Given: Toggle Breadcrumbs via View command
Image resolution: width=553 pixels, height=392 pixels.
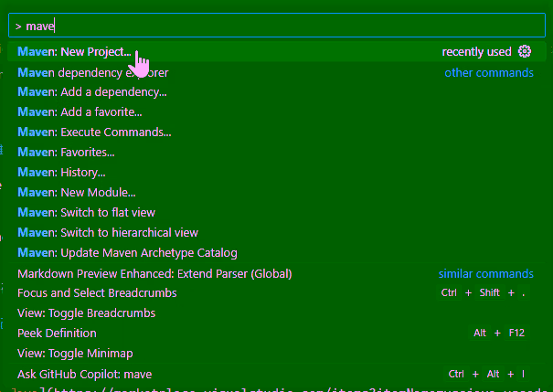Looking at the screenshot, I should 86,313.
